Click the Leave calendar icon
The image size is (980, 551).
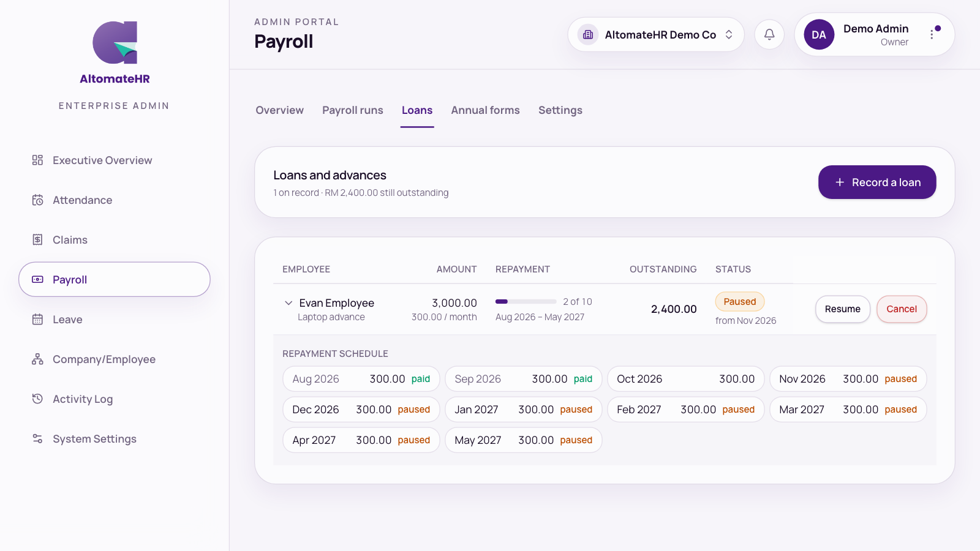tap(37, 320)
